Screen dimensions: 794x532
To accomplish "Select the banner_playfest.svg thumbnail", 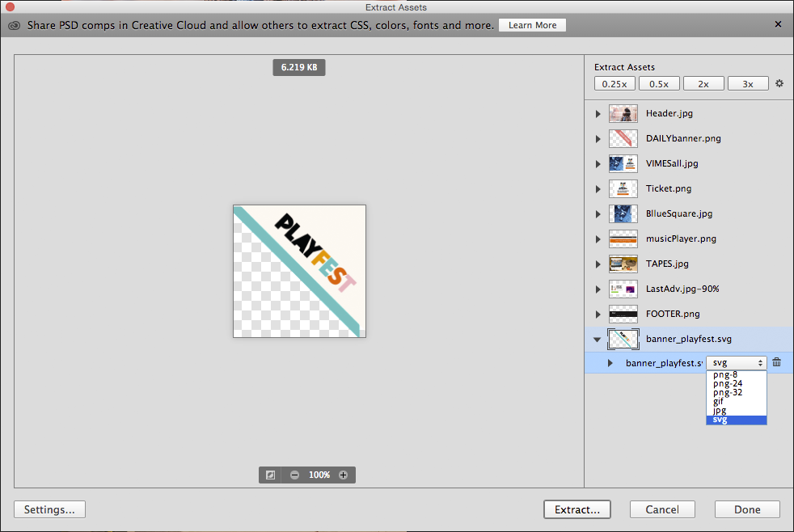I will tap(623, 339).
